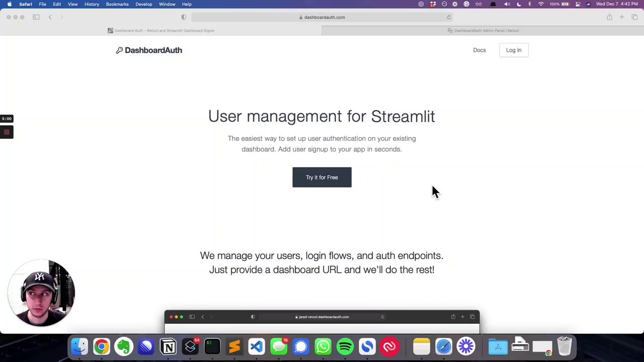Viewport: 644px width, 362px height.
Task: Open Bluetooth menu bar icon
Action: pos(529,4)
